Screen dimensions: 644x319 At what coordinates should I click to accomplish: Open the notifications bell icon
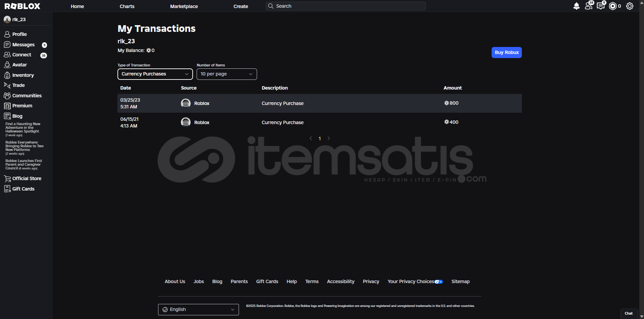(576, 6)
